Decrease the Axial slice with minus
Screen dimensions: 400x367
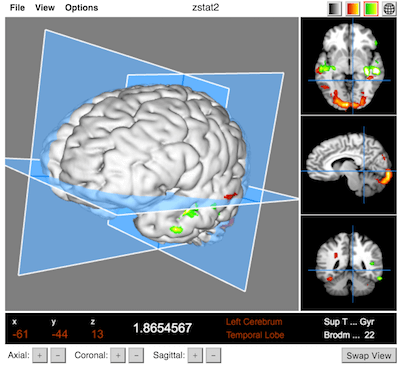point(58,355)
